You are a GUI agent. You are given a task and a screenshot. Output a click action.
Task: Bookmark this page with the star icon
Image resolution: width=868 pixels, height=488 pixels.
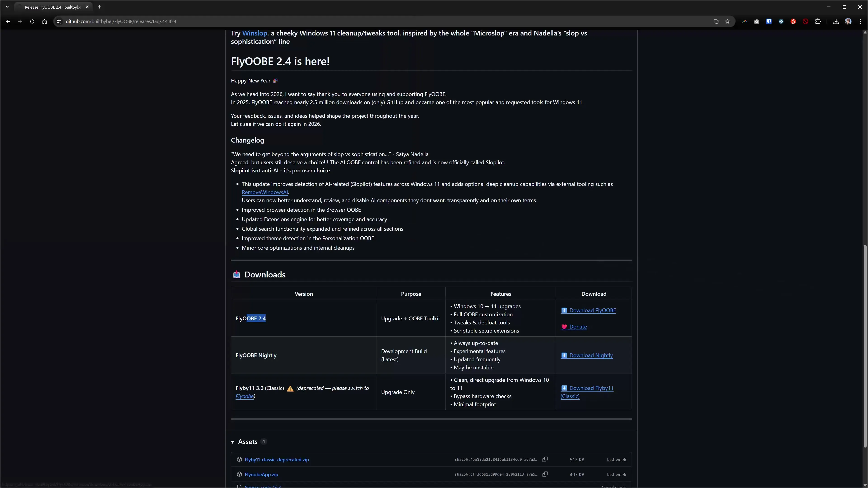pos(727,21)
